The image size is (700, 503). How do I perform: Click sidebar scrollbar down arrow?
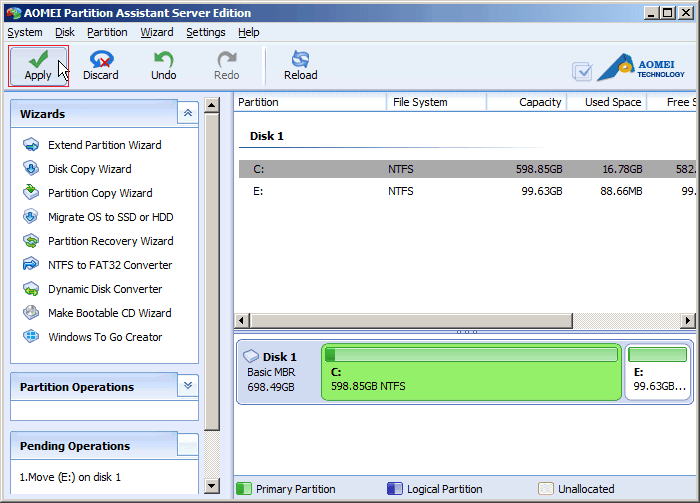click(212, 486)
